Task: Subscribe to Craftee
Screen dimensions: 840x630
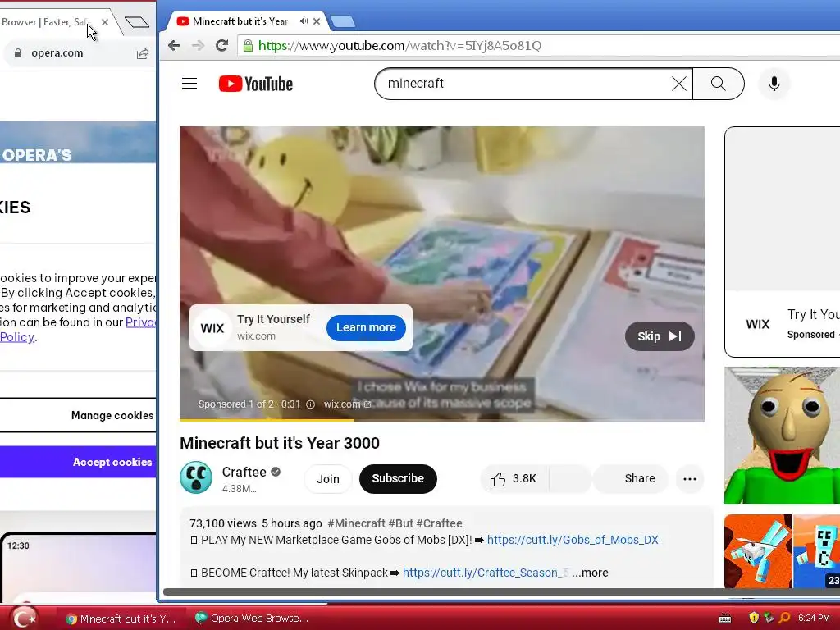Action: click(398, 479)
